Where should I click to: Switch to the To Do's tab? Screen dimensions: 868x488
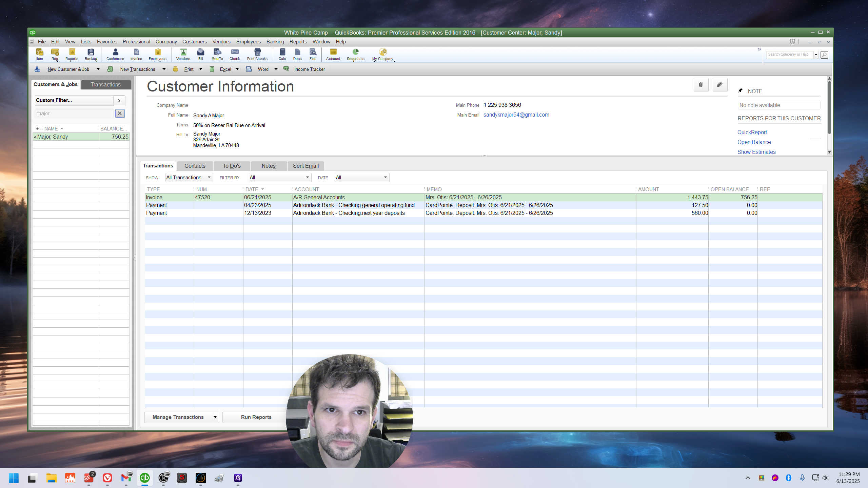point(232,166)
